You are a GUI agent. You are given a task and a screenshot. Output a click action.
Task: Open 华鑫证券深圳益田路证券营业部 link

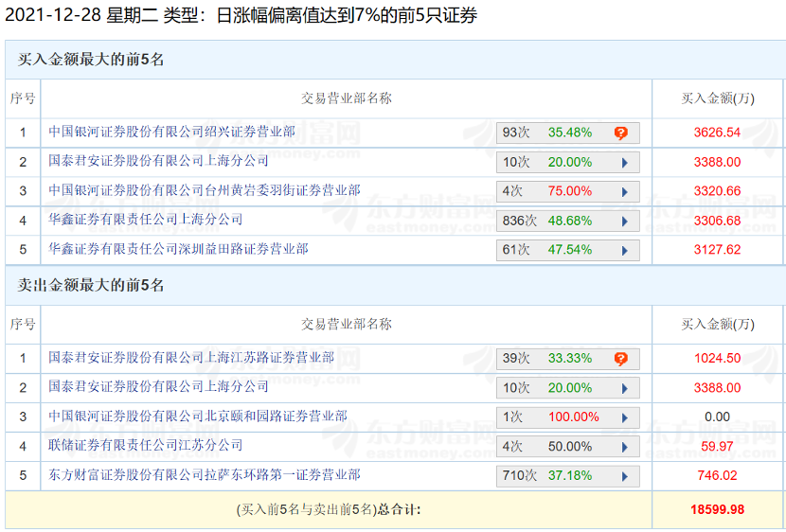pyautogui.click(x=178, y=249)
